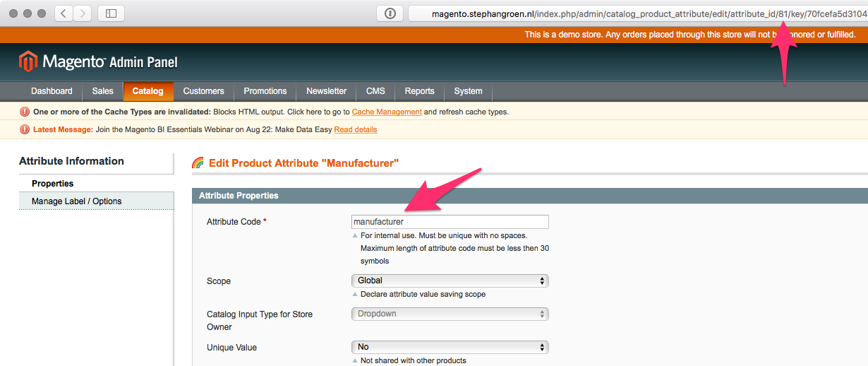Open the Catalog Input Type dropdown

450,314
